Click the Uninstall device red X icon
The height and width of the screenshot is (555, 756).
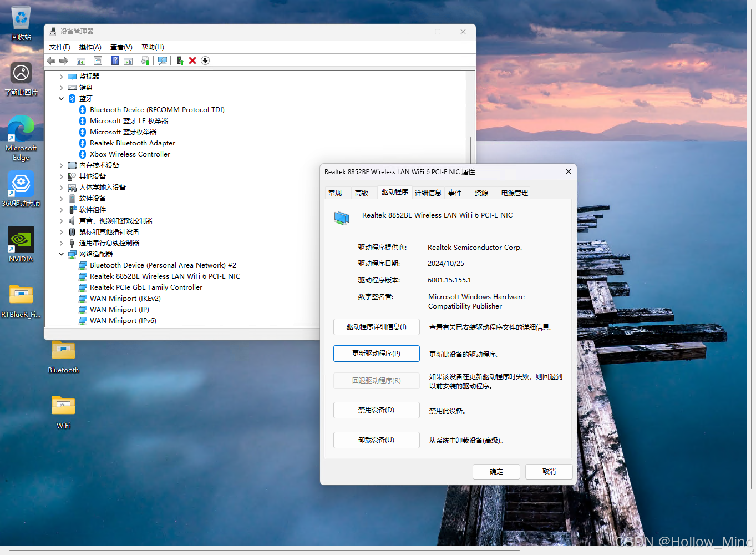coord(192,60)
